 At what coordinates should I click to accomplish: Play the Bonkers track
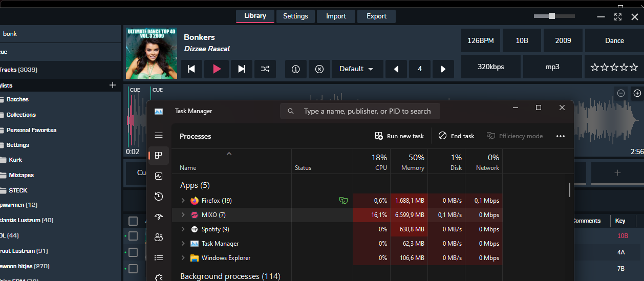pos(217,69)
